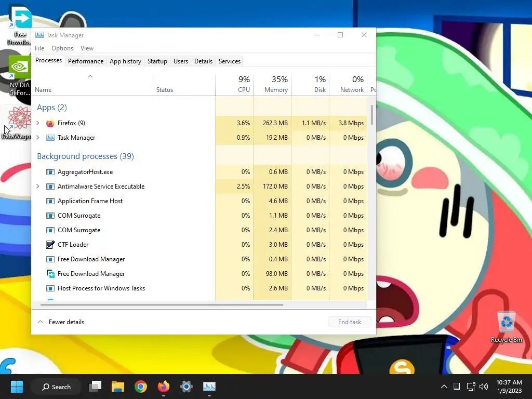Click the horizontal scrollbar in process list
Image resolution: width=532 pixels, height=399 pixels.
click(162, 304)
